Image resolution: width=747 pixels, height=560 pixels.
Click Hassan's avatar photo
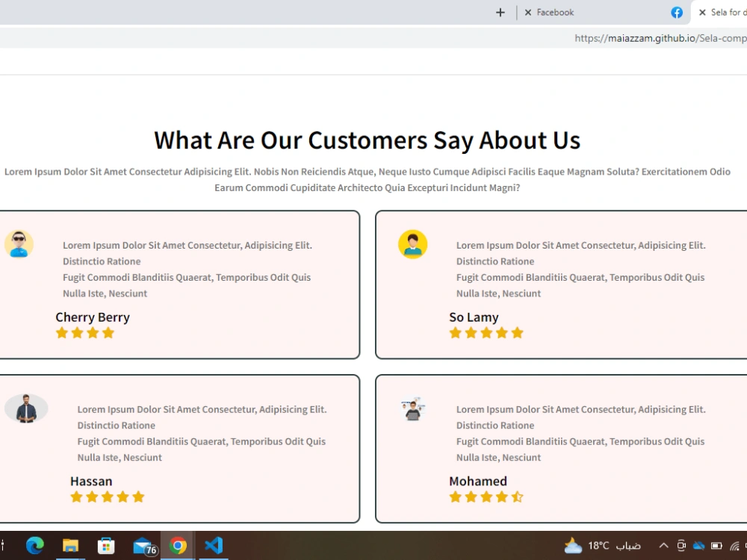pos(26,408)
